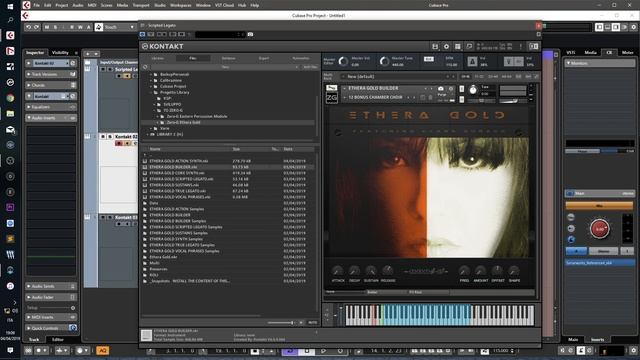Open Chrome from Windows taskbar
Screen dimensions: 640x360
click(10, 98)
